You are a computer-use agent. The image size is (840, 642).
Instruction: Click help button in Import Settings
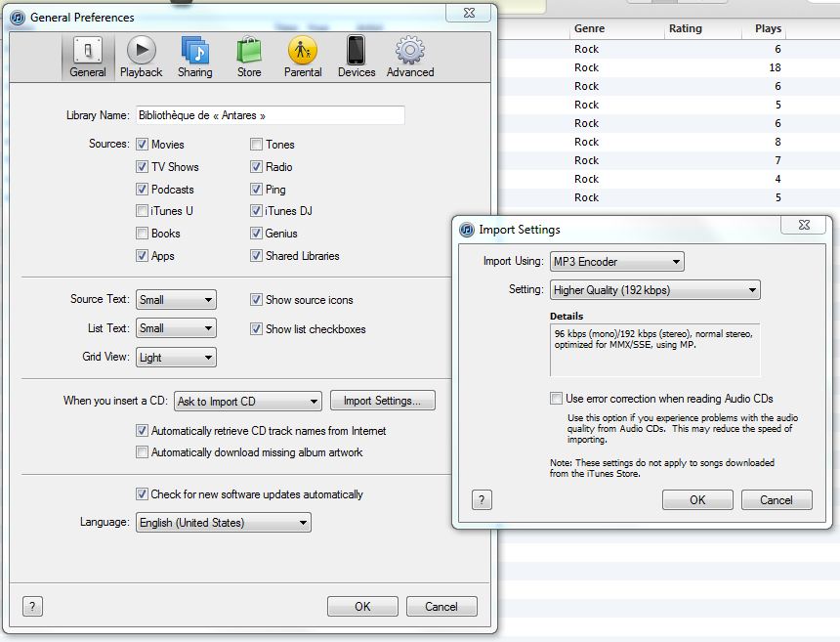481,499
